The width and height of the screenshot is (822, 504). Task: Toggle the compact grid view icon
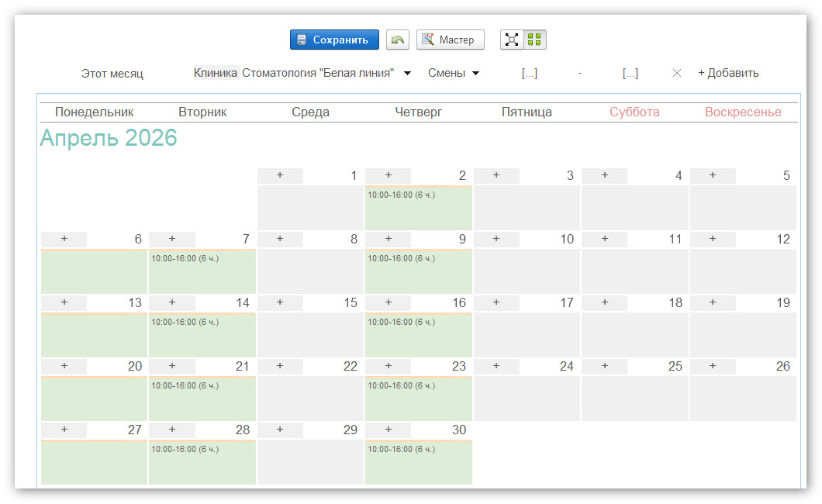pyautogui.click(x=535, y=40)
